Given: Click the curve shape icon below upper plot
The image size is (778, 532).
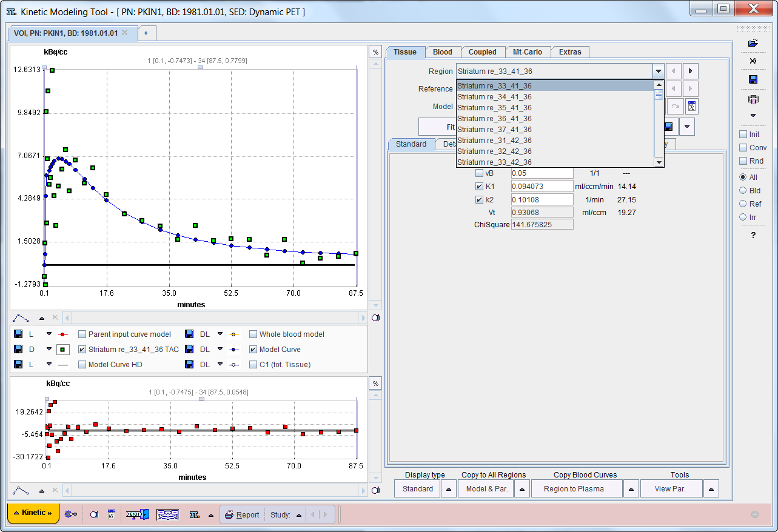Looking at the screenshot, I should [21, 318].
